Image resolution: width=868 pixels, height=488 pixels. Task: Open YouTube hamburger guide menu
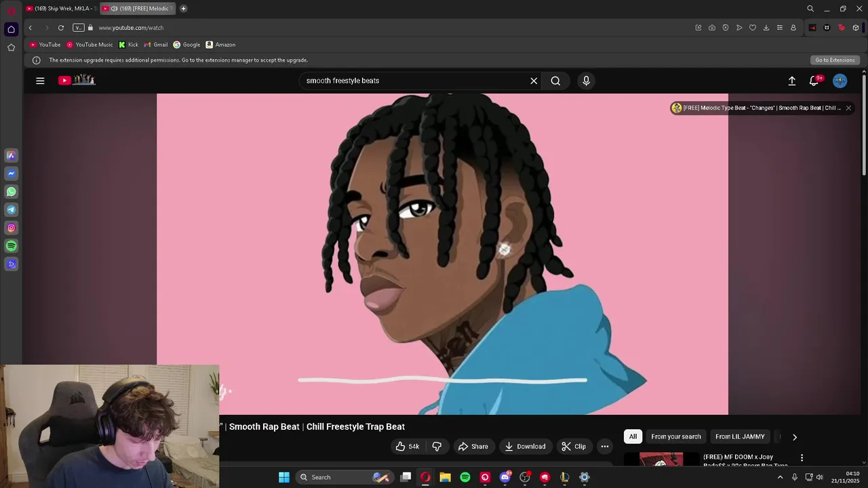pos(40,81)
